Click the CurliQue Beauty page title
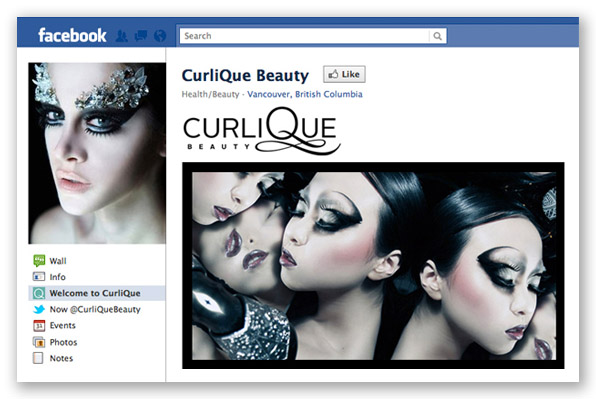596x399 pixels. 245,75
